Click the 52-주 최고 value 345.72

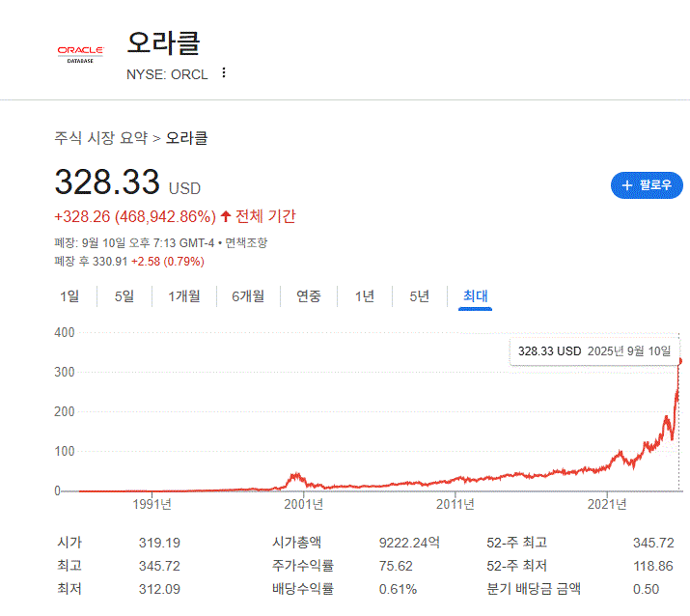point(653,543)
